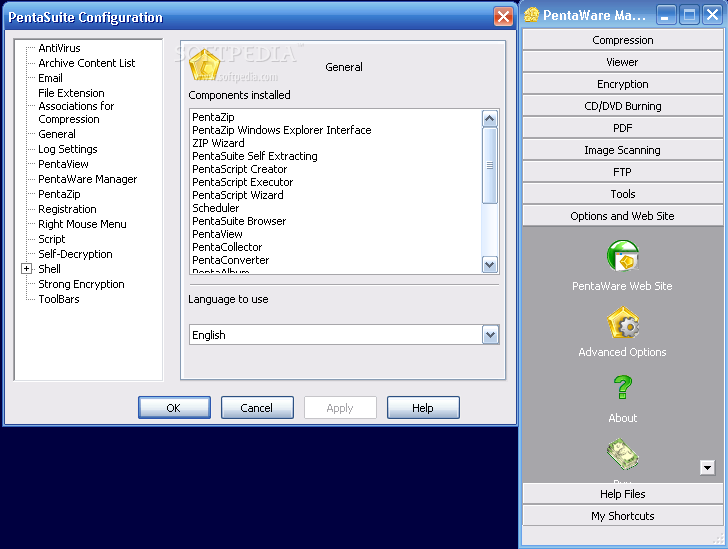Select Registration tree item
The height and width of the screenshot is (549, 728).
pyautogui.click(x=67, y=209)
